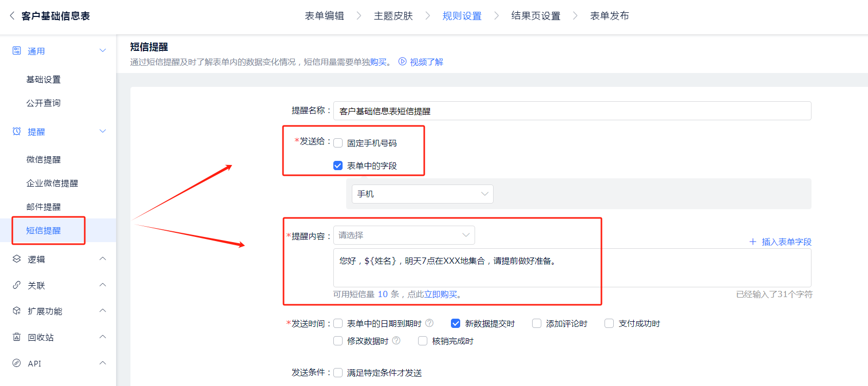Click the 立即购买 link

(440, 294)
